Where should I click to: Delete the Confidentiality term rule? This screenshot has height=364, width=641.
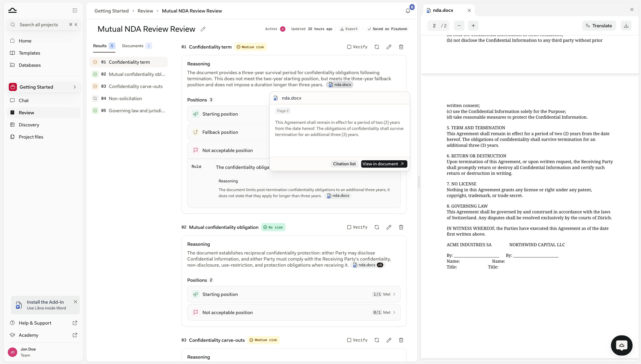[401, 47]
